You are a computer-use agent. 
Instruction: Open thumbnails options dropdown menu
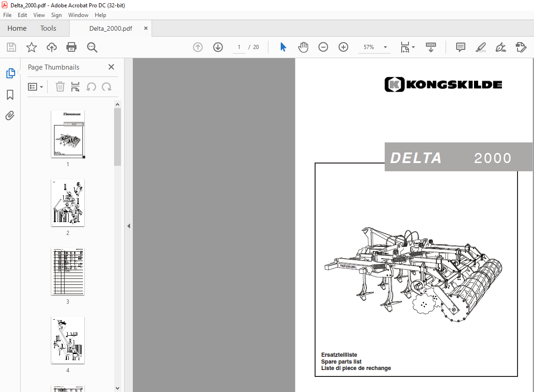pyautogui.click(x=35, y=87)
